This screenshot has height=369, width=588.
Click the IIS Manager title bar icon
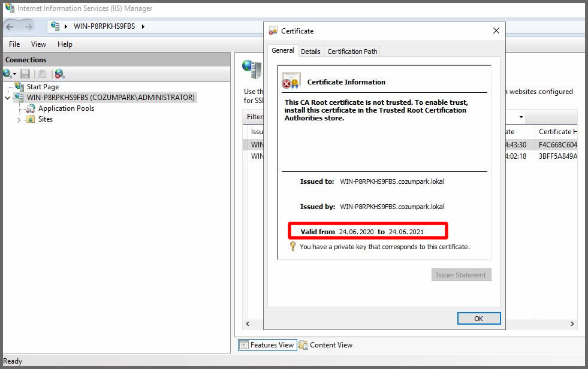point(10,8)
